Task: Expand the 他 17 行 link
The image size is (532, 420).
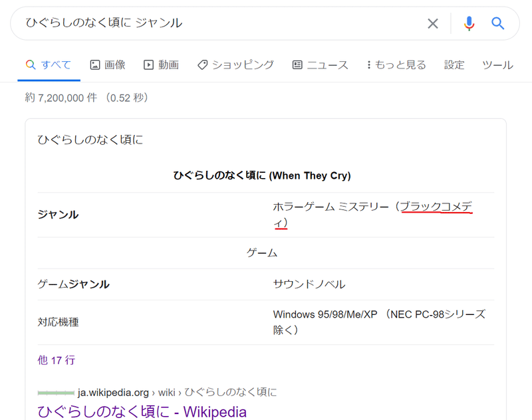Action: pos(57,360)
